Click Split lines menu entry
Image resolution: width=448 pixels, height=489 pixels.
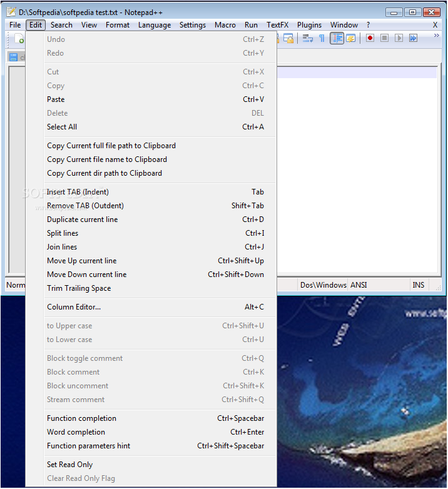click(x=151, y=233)
